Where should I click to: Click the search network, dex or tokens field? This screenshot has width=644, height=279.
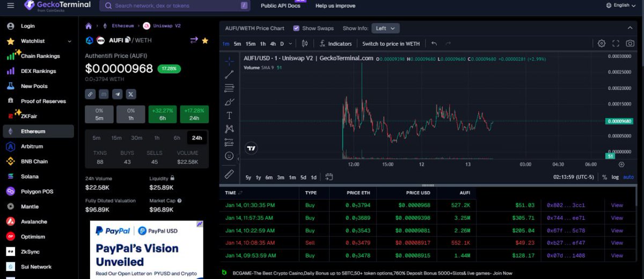pos(175,5)
